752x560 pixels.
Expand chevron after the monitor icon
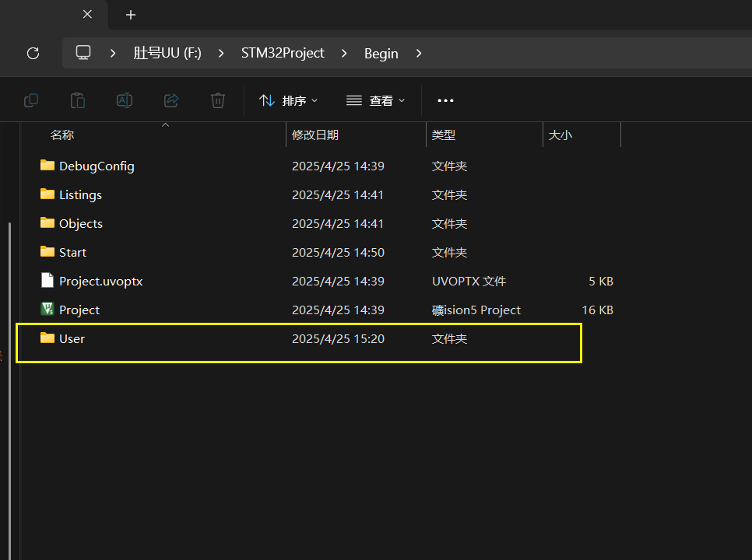[x=113, y=53]
